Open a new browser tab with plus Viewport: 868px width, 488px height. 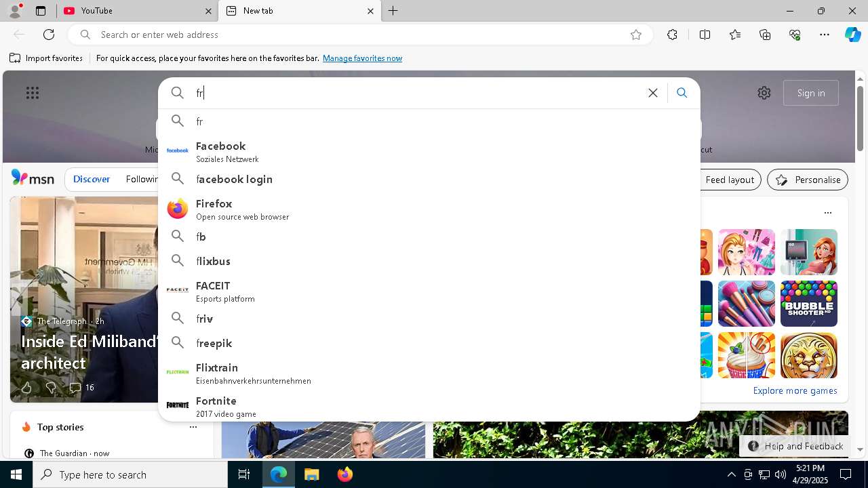tap(393, 11)
